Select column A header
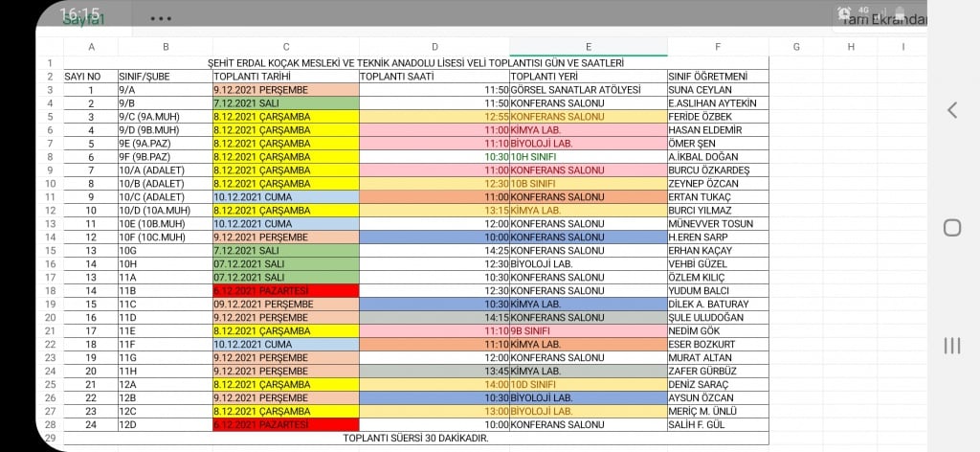Screen dimensions: 980x452 [91, 46]
